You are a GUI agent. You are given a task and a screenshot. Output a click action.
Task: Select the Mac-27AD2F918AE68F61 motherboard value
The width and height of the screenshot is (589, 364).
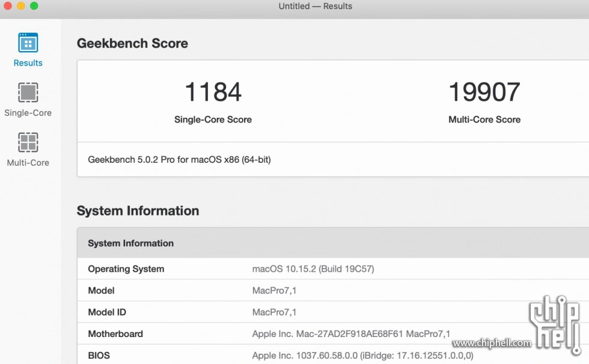351,334
